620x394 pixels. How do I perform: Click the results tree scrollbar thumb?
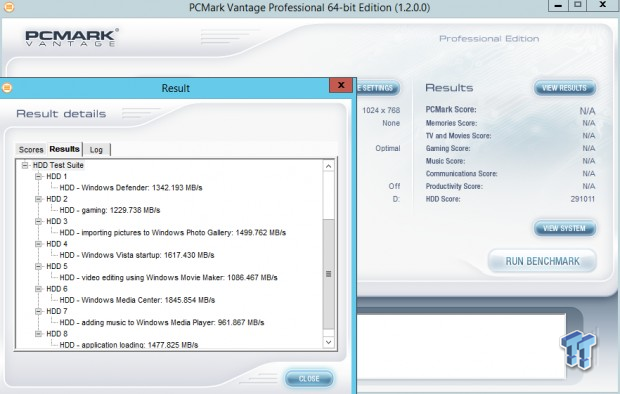point(328,274)
